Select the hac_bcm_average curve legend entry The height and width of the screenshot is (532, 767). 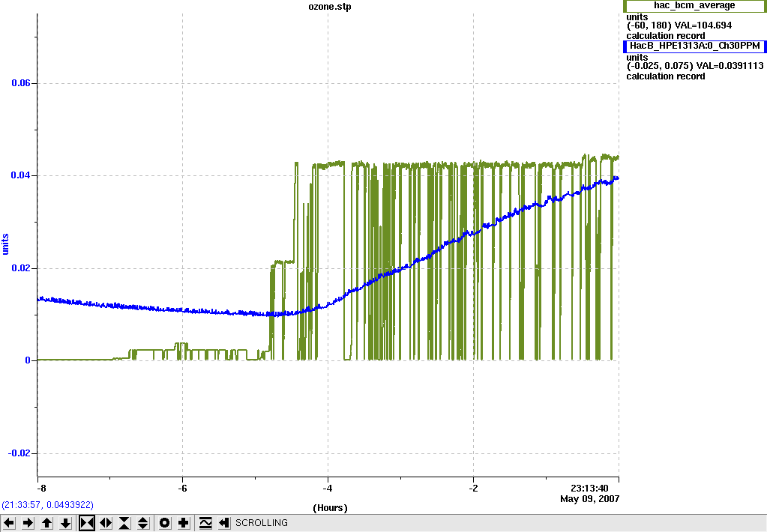694,5
